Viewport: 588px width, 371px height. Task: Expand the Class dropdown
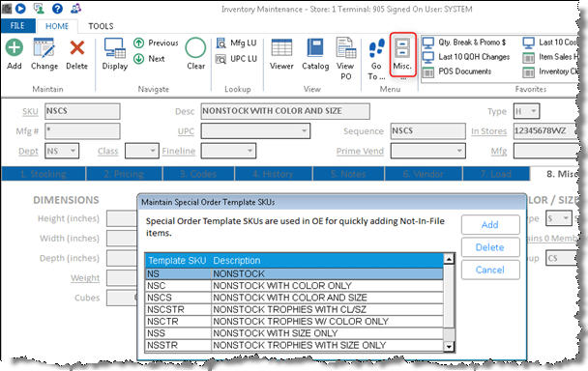153,151
